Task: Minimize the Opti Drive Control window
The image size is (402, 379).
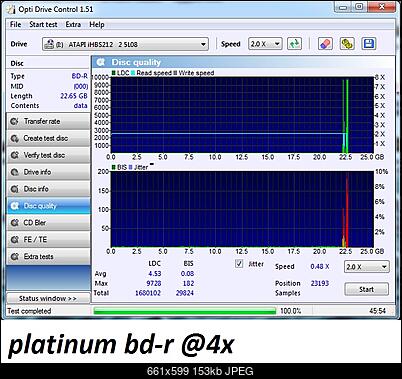Action: pyautogui.click(x=343, y=7)
